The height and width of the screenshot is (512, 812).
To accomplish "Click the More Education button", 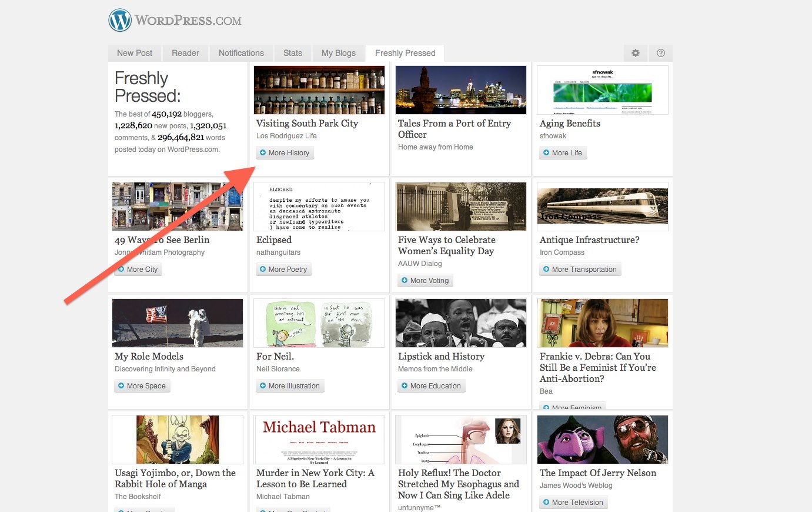I will pyautogui.click(x=432, y=386).
